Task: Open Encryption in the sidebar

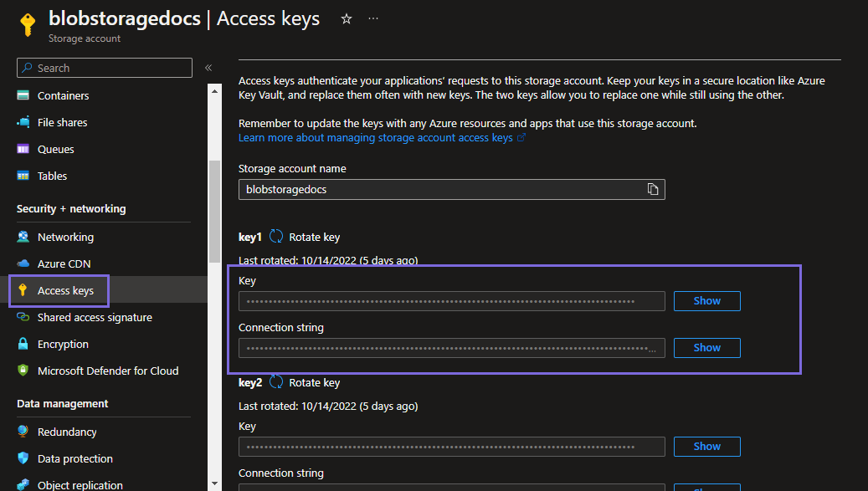Action: click(x=63, y=344)
